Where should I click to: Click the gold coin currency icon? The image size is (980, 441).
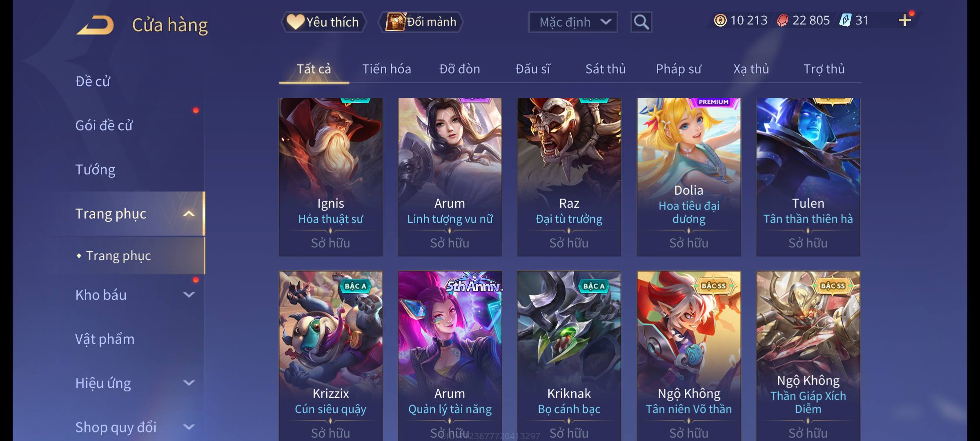pyautogui.click(x=720, y=20)
